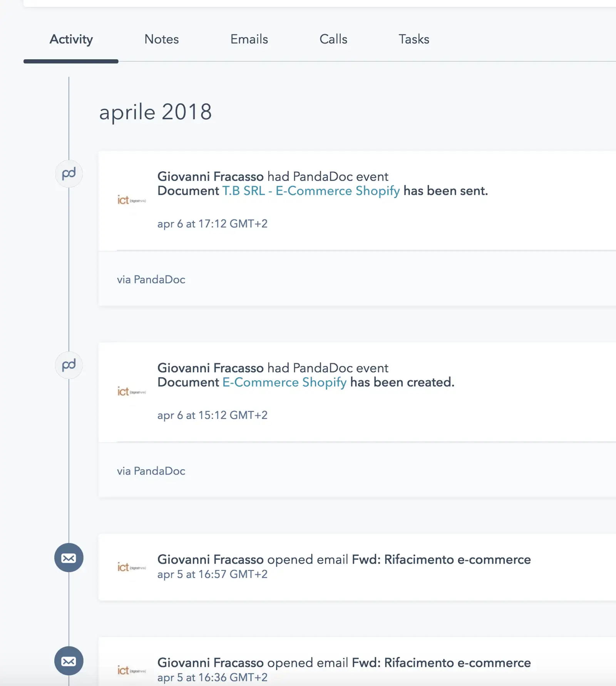Click the ict logo on the first opened email card

coord(131,567)
